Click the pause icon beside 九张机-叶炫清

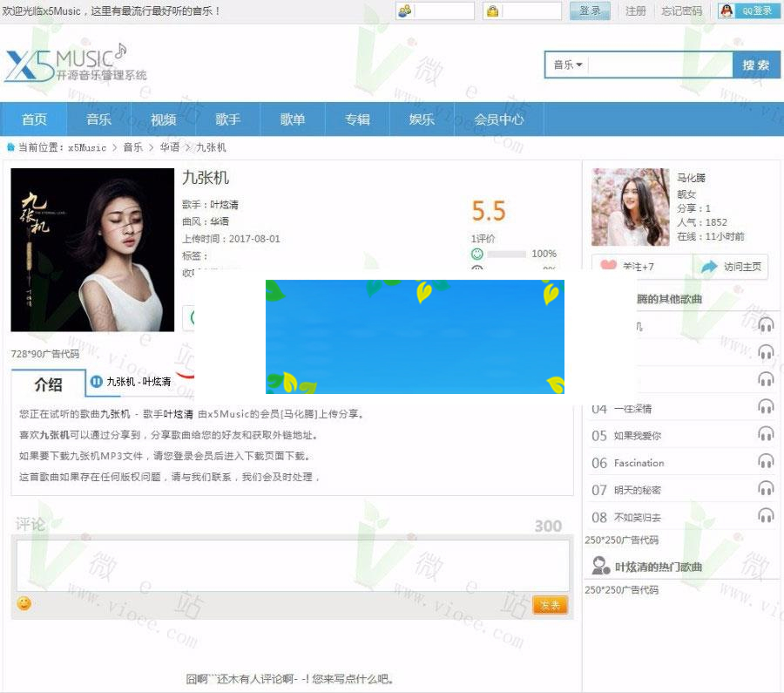click(x=98, y=382)
